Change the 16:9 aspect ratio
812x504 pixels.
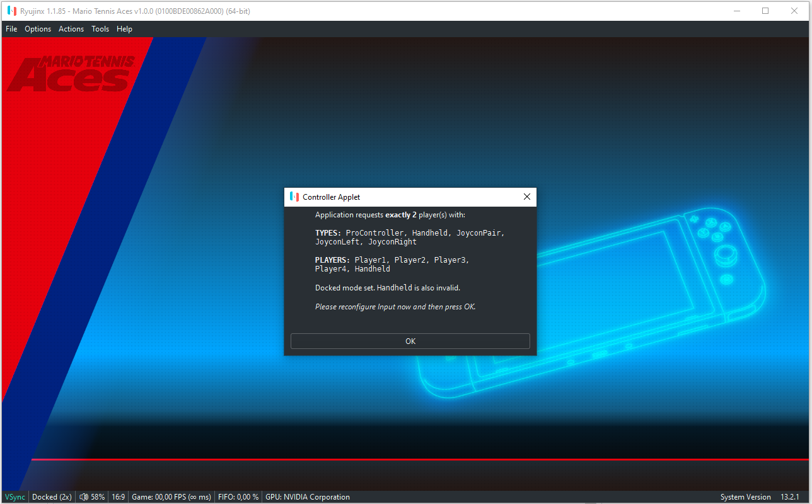pyautogui.click(x=118, y=497)
